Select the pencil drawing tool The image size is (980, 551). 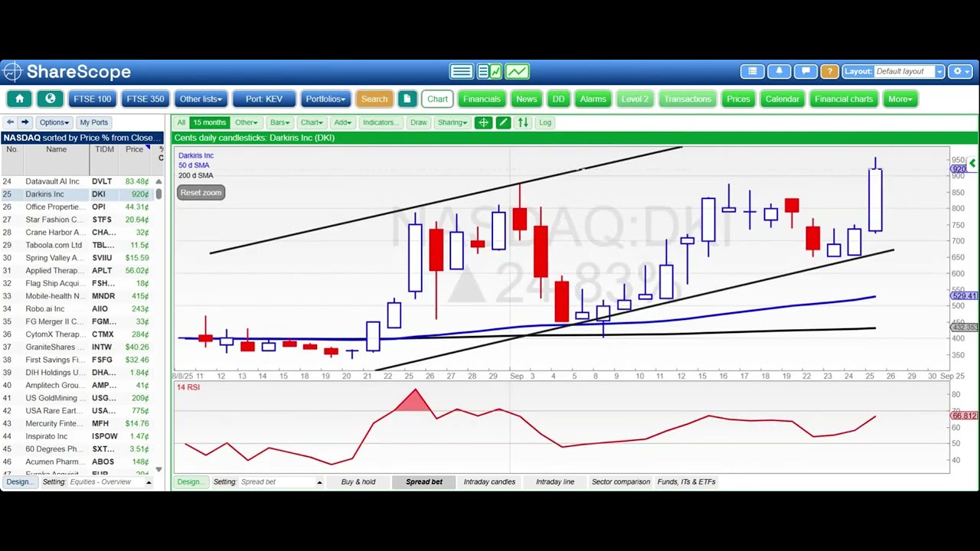(503, 122)
